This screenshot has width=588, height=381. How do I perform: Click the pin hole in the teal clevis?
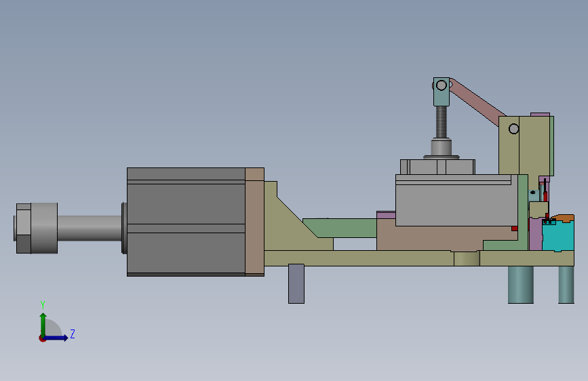(x=442, y=85)
